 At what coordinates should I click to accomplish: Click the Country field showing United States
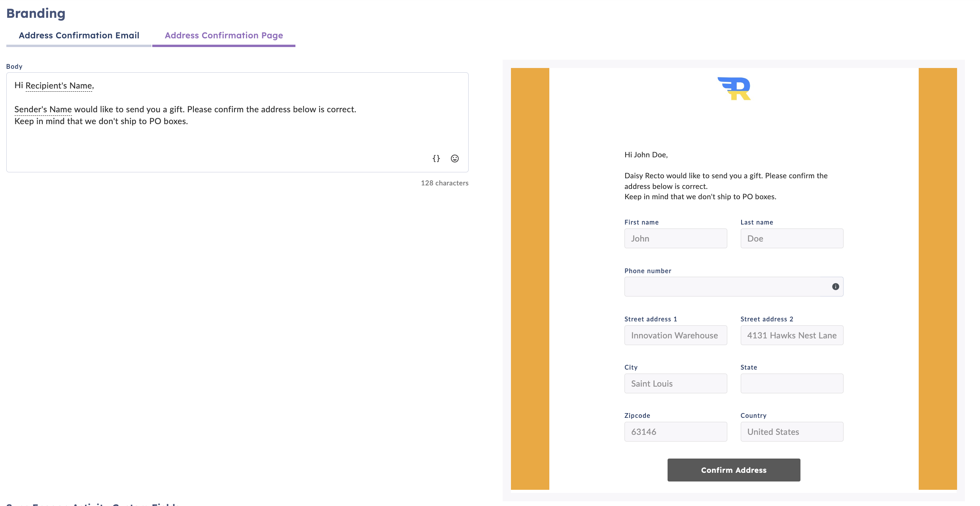[792, 432]
